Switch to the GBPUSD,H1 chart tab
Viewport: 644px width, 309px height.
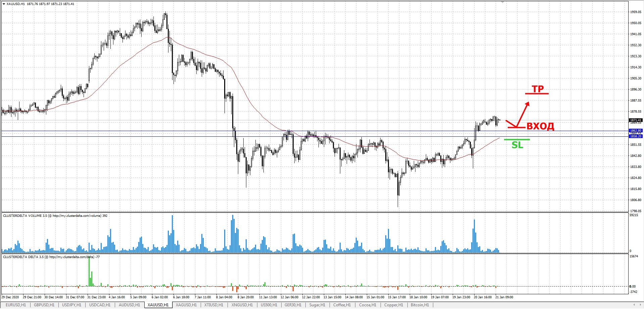point(44,305)
